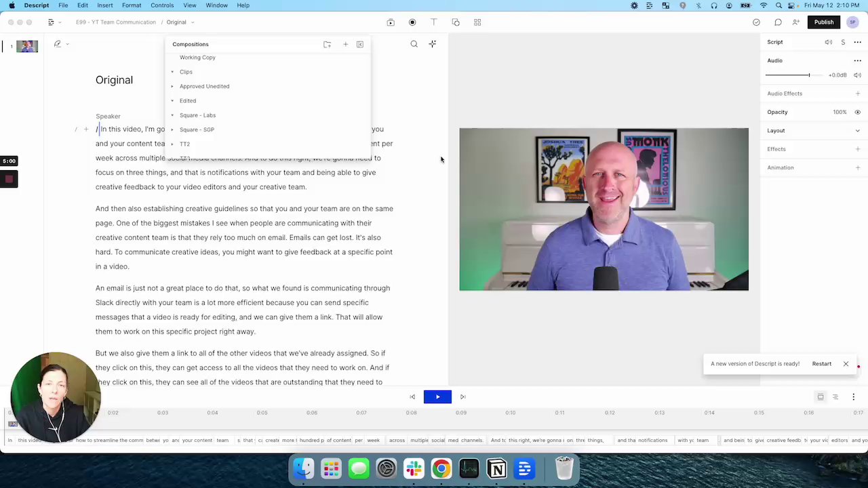Open the templates grid icon
This screenshot has height=488, width=868.
(x=477, y=22)
